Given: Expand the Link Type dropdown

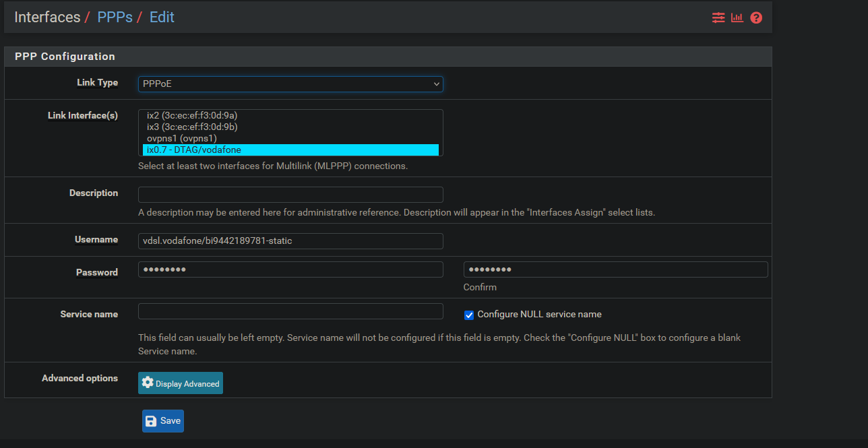Looking at the screenshot, I should coord(290,84).
